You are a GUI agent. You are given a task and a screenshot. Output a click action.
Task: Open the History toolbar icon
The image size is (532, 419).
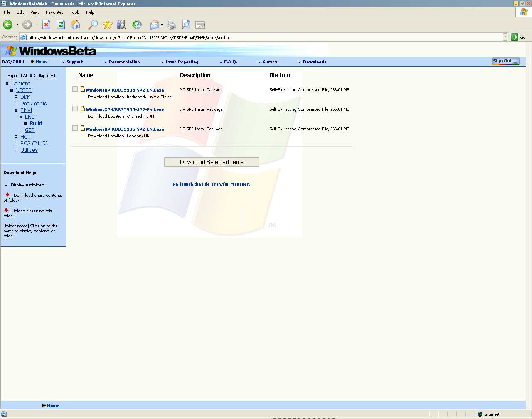coord(137,25)
